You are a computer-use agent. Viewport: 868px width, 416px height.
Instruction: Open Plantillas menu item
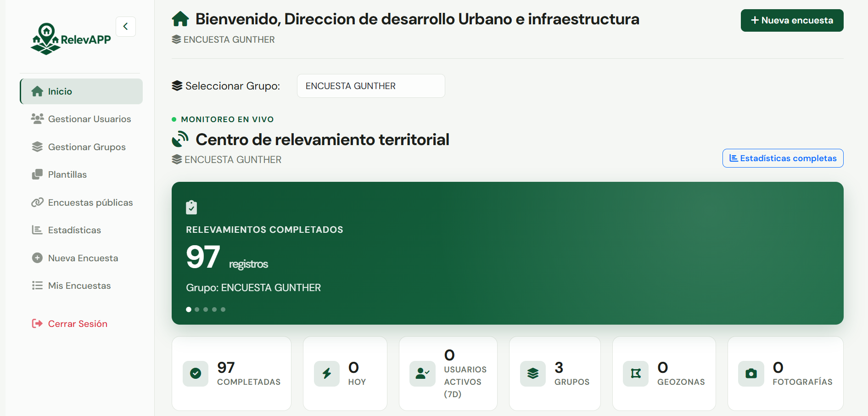pyautogui.click(x=81, y=174)
